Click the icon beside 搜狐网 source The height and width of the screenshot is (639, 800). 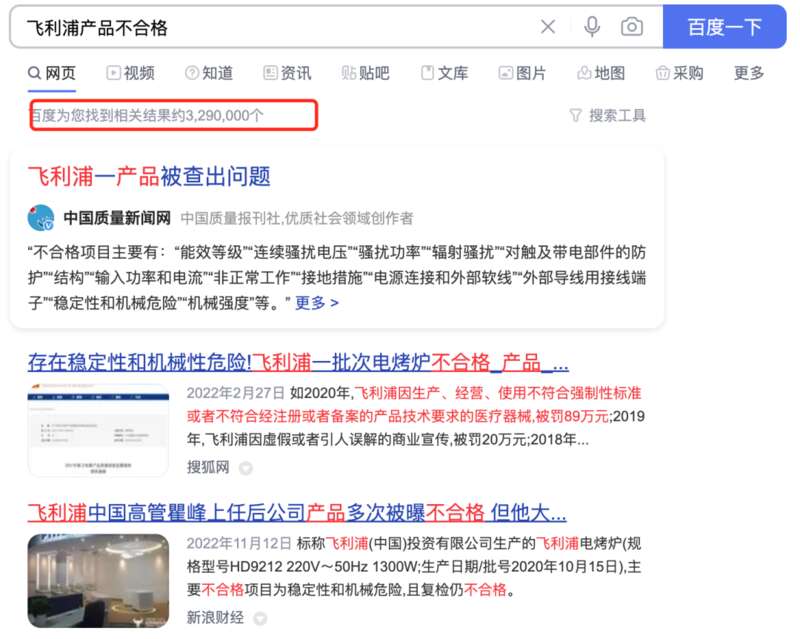click(x=246, y=468)
